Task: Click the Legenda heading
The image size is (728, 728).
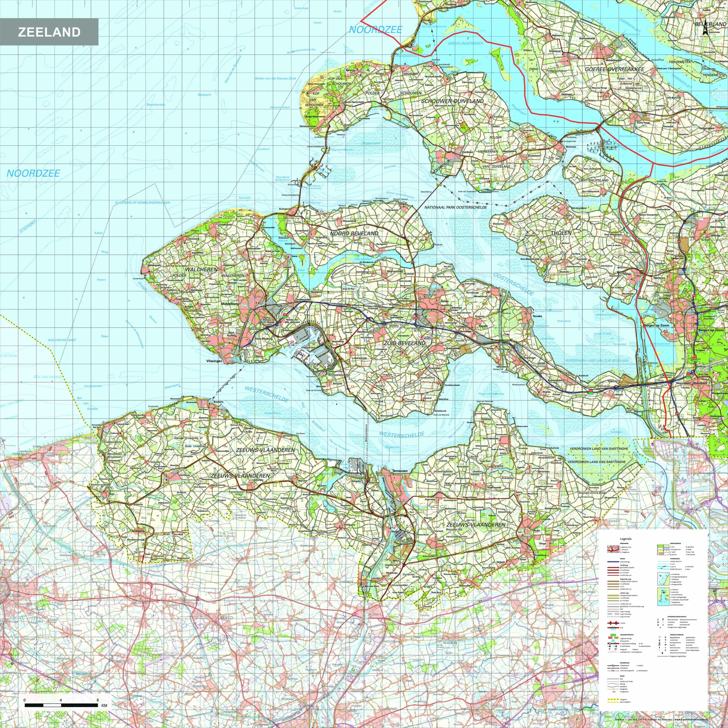Action: 626,539
